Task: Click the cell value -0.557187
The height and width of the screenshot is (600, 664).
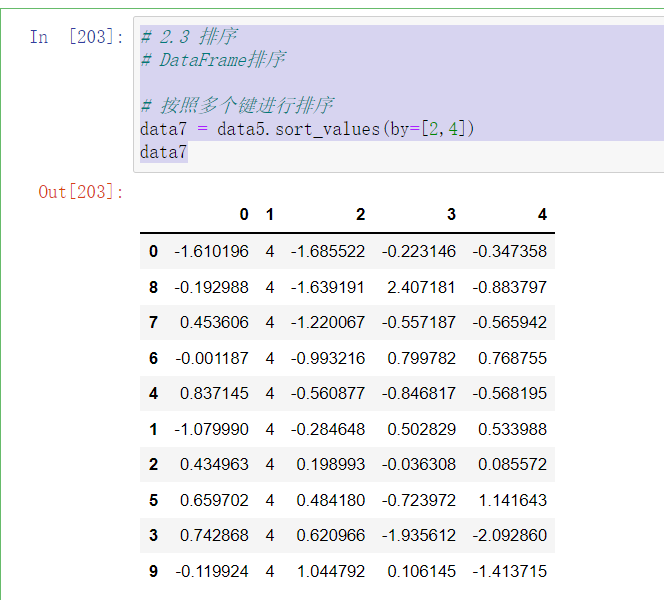Action: tap(419, 322)
